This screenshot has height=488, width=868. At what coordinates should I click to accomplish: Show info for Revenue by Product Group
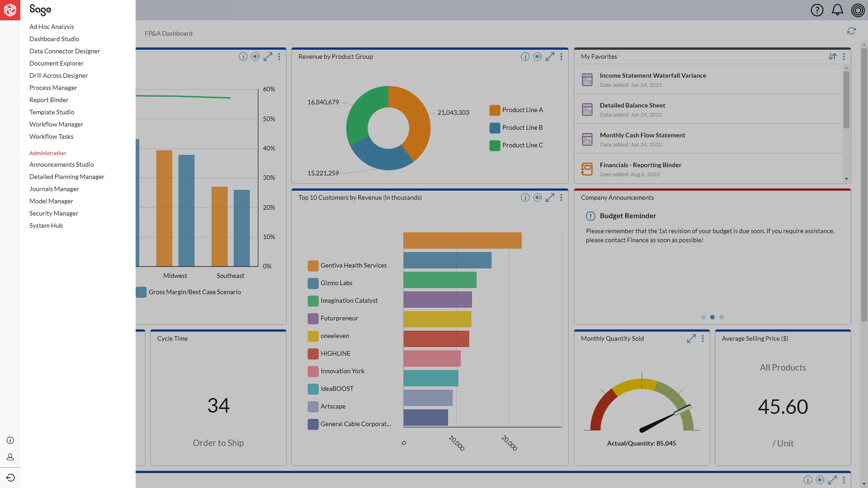click(x=525, y=56)
